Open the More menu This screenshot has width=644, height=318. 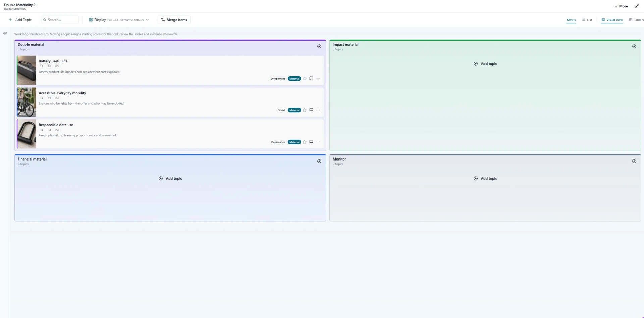point(621,6)
